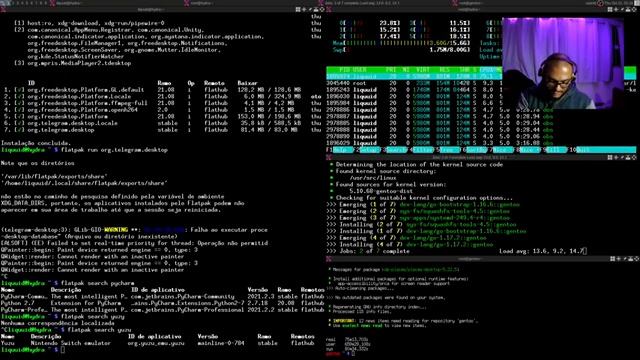The width and height of the screenshot is (640, 360).
Task: Click 'Nenhuma correspondência localizada' message
Action: [58, 323]
